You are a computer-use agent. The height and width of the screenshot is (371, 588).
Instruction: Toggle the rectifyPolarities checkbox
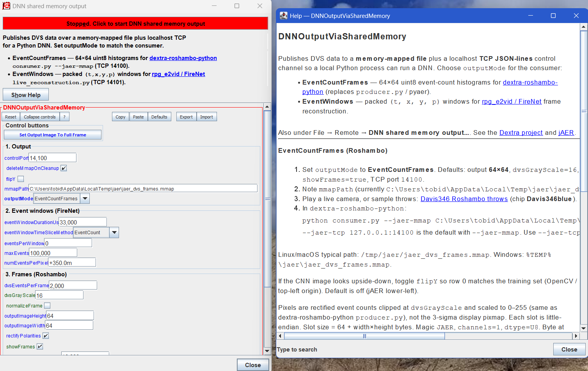click(46, 336)
